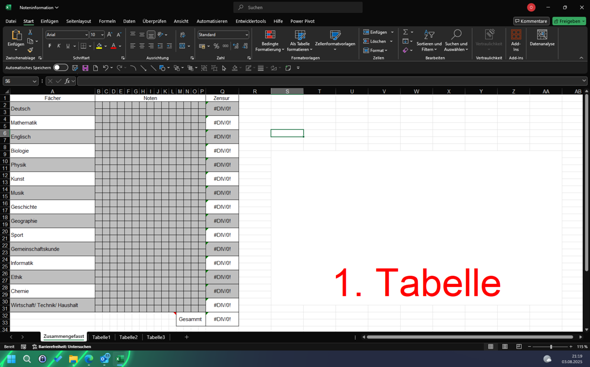The image size is (590, 367).
Task: Toggle underline formatting with the U button
Action: point(68,46)
